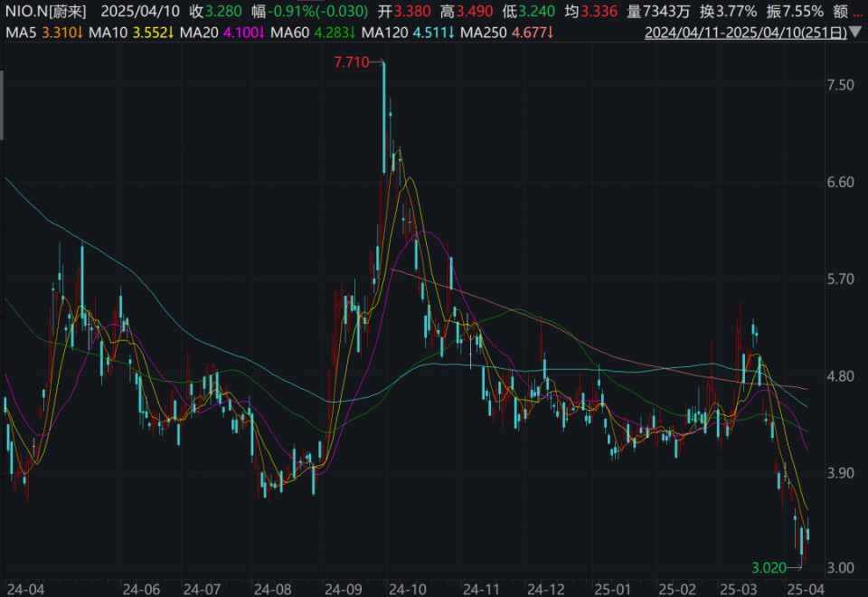868x597 pixels.
Task: Click the 24-11 date axis label
Action: tap(481, 589)
